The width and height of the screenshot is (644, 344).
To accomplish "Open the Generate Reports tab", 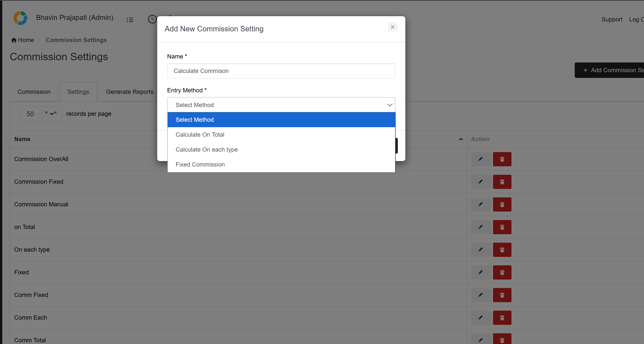I will (x=130, y=92).
